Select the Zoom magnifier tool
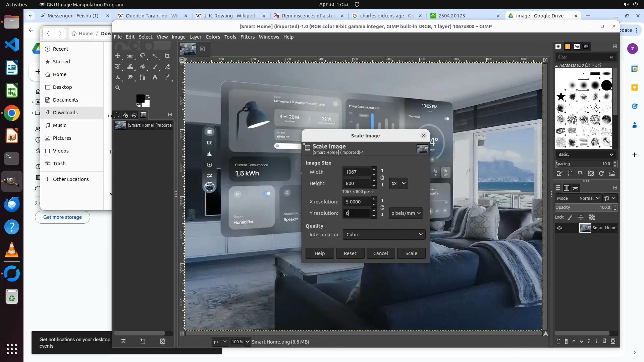The image size is (644, 362). pyautogui.click(x=118, y=88)
